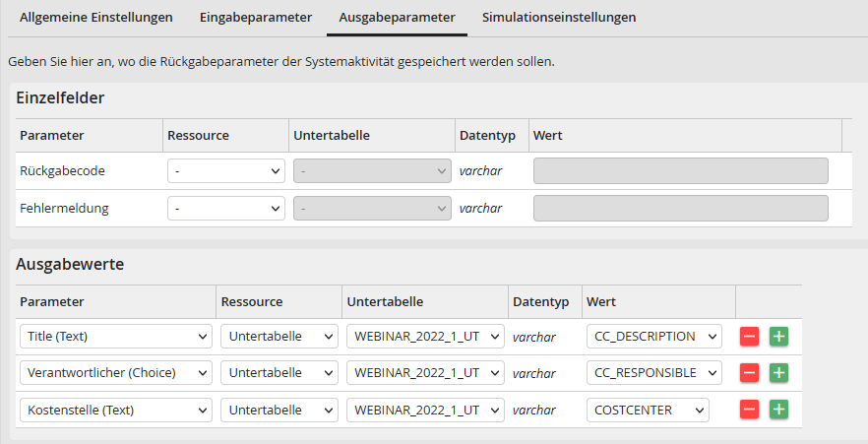Open the CC_DESCRIPTION Wert dropdown
The height and width of the screenshot is (444, 868).
point(653,337)
